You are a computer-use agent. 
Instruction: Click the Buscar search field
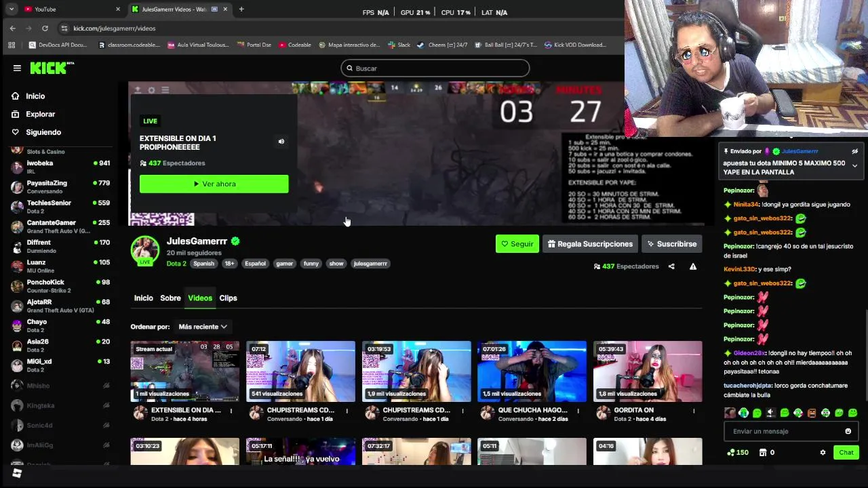point(435,68)
